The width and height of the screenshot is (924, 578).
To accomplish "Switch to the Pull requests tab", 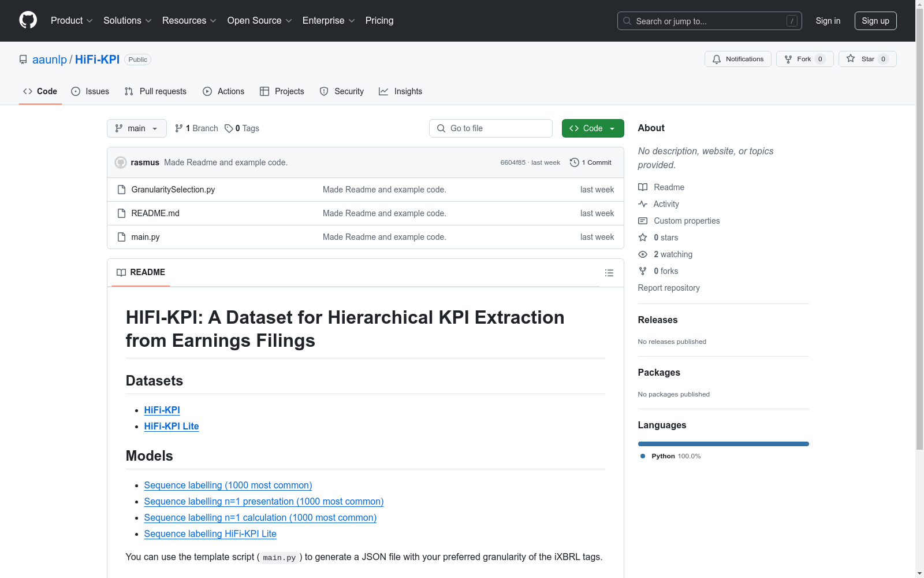I will 155,91.
